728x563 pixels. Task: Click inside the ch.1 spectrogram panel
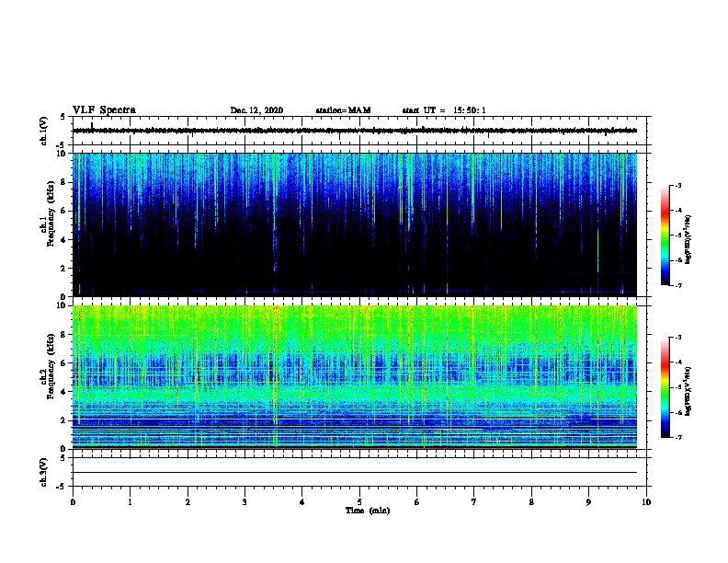tap(355, 224)
